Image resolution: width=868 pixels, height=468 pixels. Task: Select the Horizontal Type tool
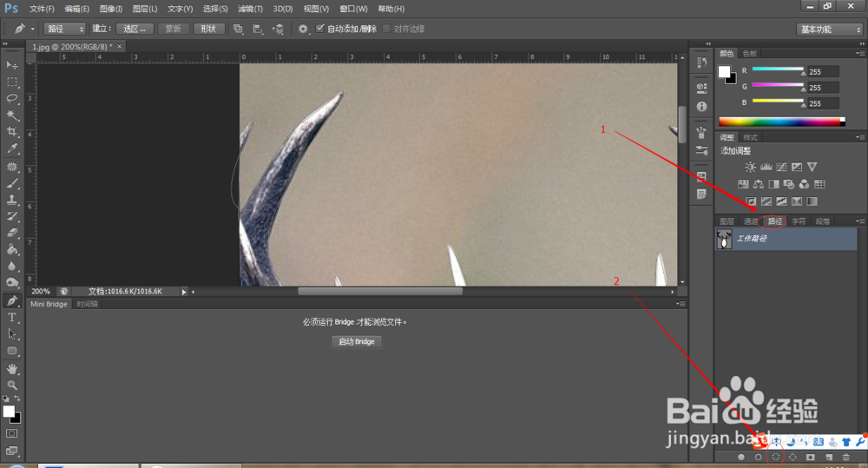[x=11, y=317]
